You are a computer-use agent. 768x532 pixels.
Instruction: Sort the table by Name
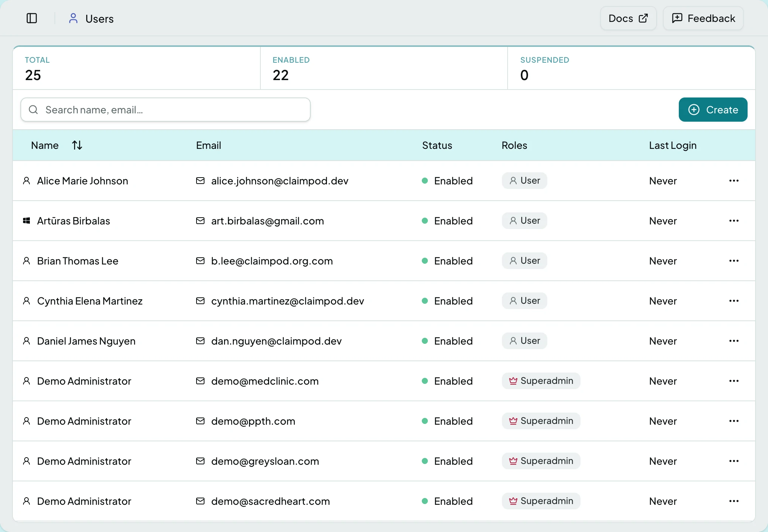coord(77,145)
